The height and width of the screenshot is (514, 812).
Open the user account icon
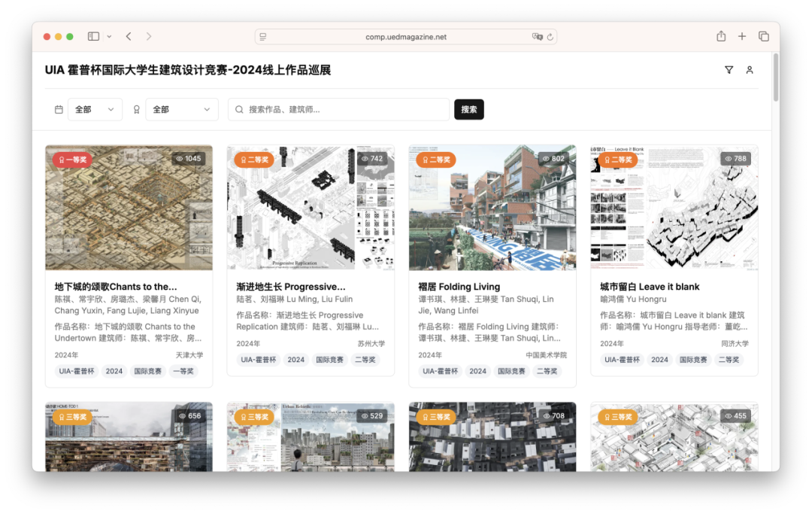click(x=750, y=70)
